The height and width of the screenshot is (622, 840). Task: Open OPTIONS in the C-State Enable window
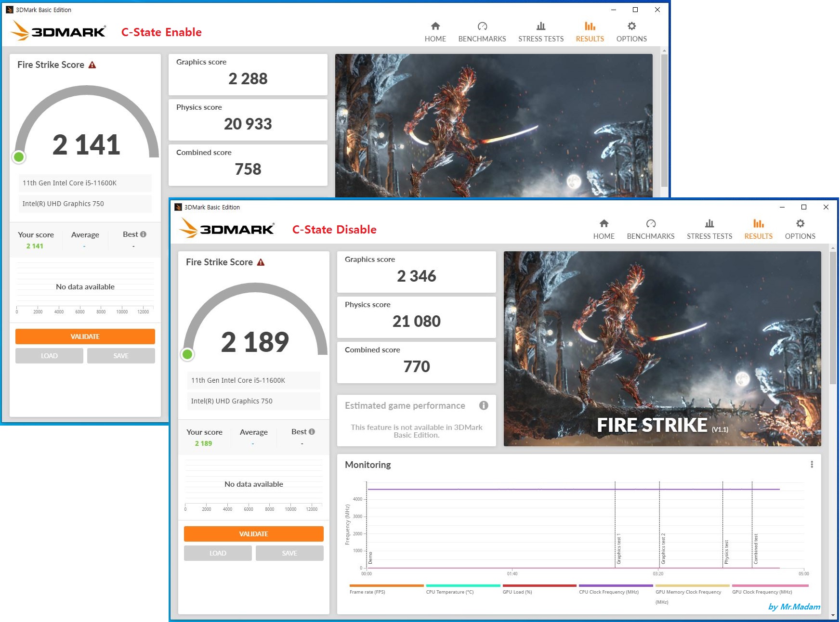pyautogui.click(x=631, y=32)
